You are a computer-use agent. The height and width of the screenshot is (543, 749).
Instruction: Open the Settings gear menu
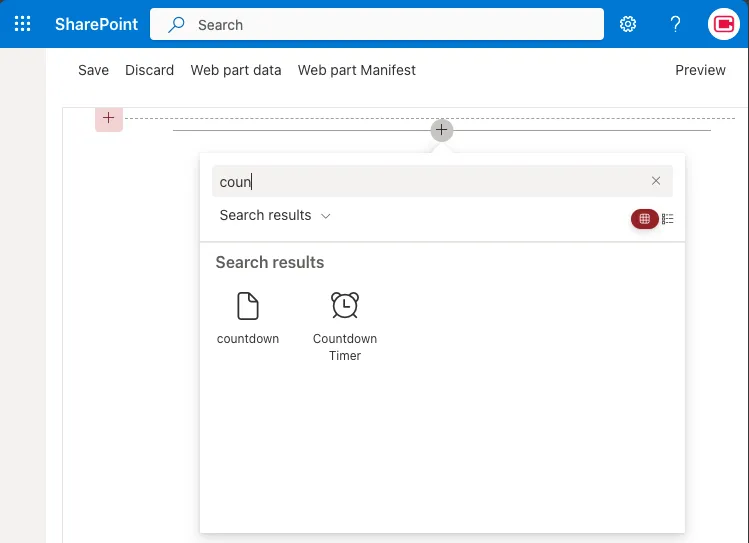(x=628, y=24)
